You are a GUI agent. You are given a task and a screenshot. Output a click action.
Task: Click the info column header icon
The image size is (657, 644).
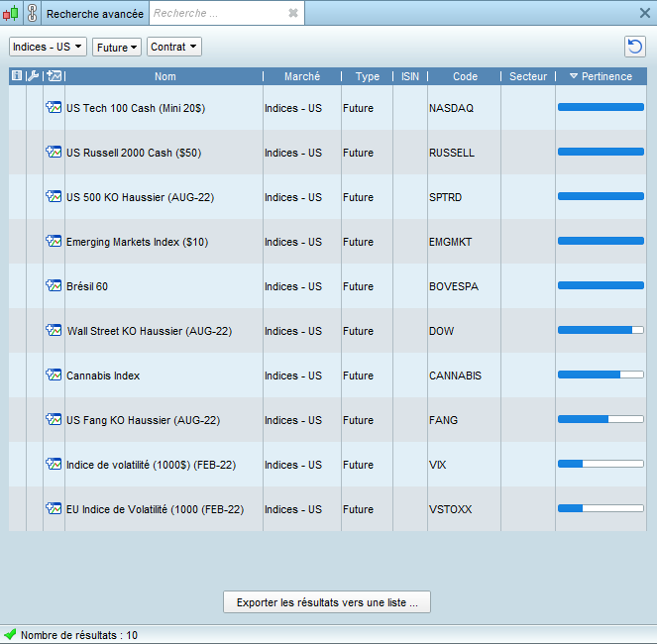[x=17, y=76]
